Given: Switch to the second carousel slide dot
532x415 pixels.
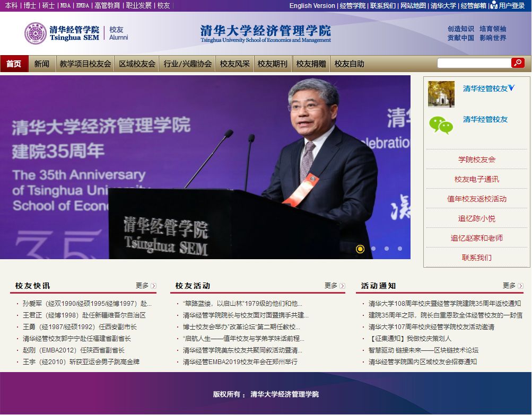Looking at the screenshot, I should click(x=373, y=249).
